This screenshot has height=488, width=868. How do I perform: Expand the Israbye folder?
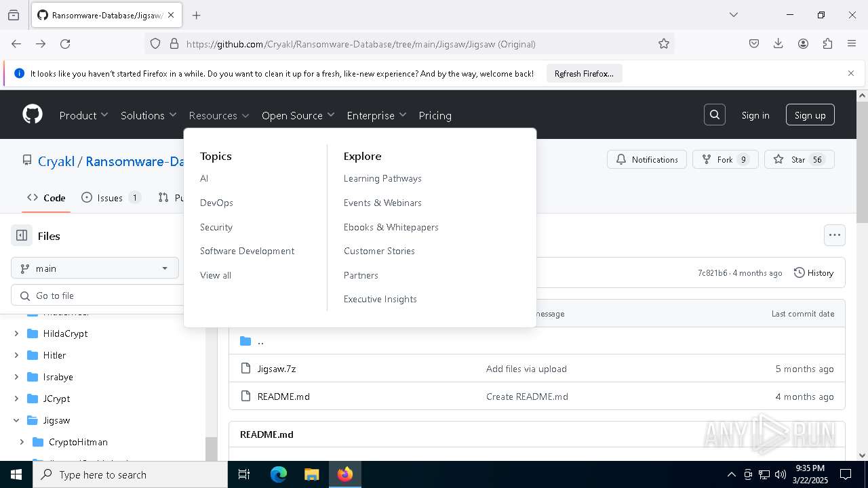point(16,377)
